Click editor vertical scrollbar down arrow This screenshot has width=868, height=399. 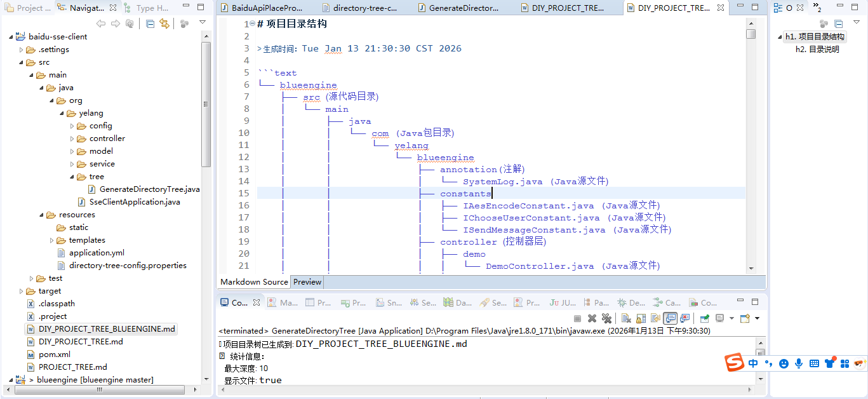tap(751, 269)
